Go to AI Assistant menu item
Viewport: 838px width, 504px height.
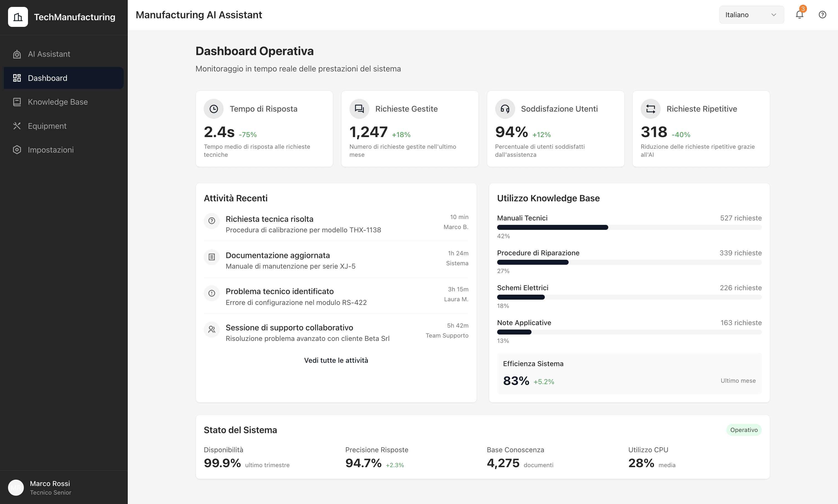click(63, 54)
